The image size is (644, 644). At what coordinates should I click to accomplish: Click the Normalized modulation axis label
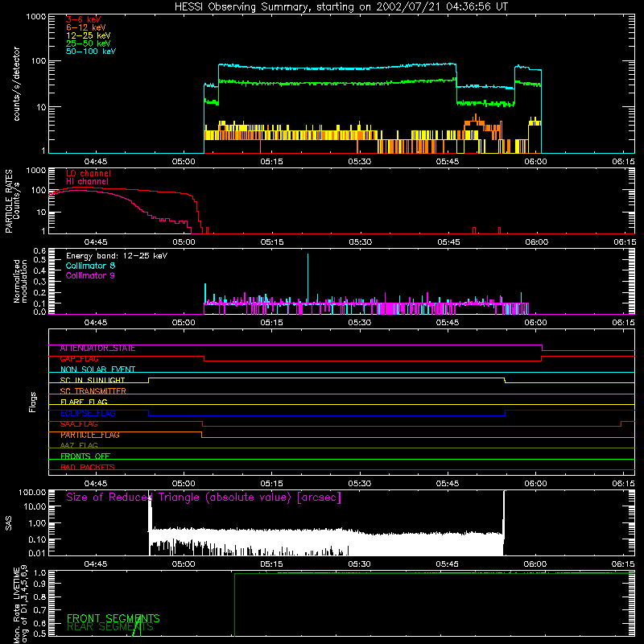pyautogui.click(x=20, y=281)
